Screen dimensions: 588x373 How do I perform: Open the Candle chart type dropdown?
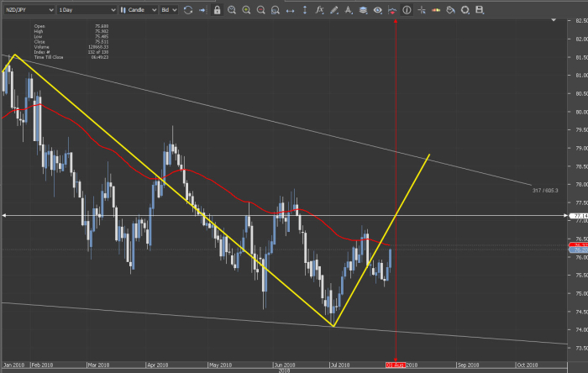click(137, 10)
